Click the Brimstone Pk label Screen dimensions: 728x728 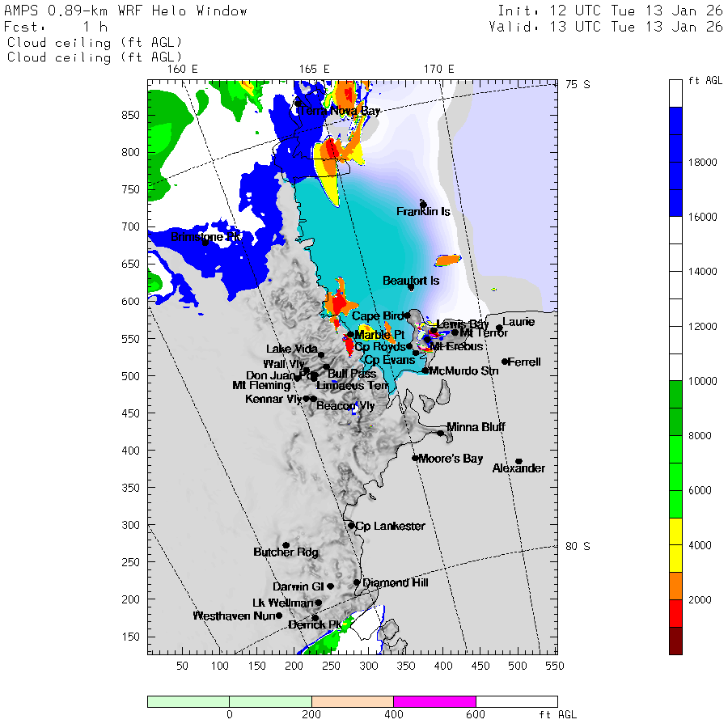[x=205, y=237]
